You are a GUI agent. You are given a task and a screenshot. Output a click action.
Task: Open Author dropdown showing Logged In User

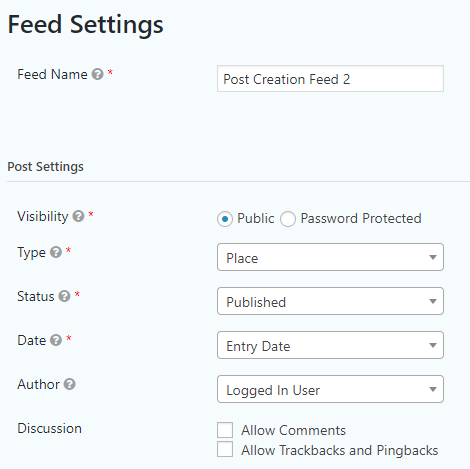(x=330, y=389)
